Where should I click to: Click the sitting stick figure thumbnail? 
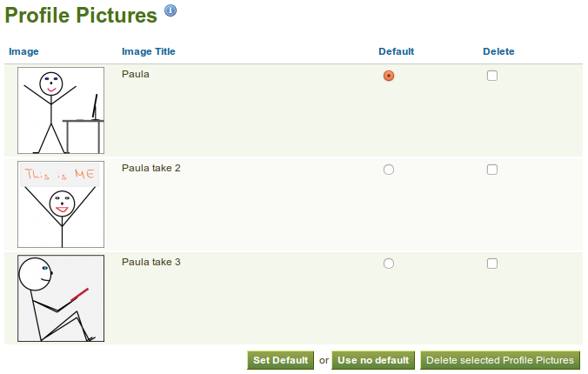pyautogui.click(x=61, y=298)
